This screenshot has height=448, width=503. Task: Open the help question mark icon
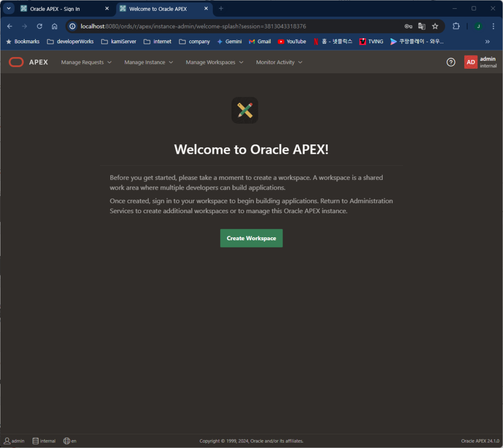pos(451,62)
